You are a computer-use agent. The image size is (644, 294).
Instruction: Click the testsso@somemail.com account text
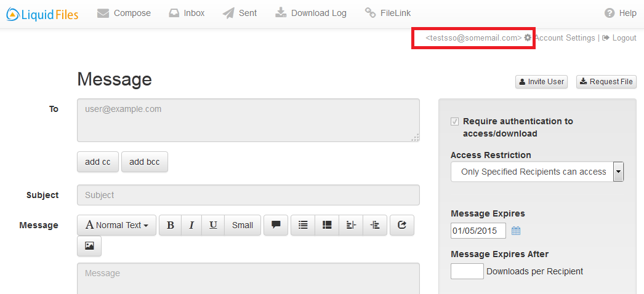473,38
